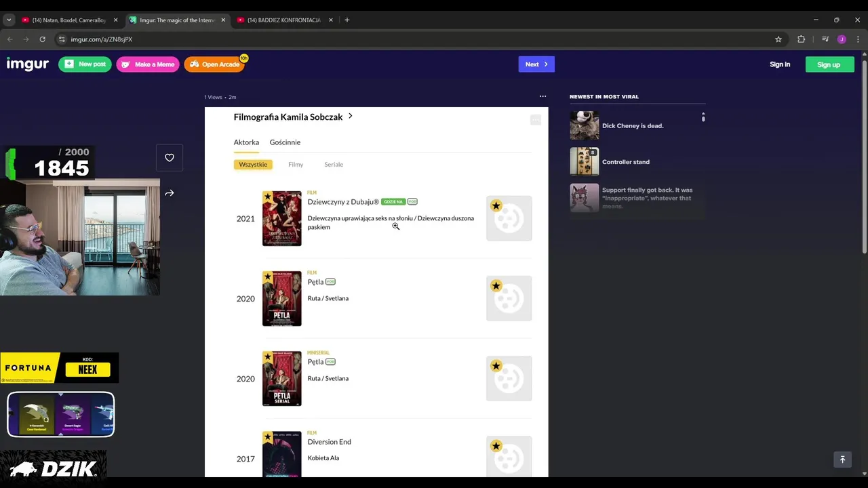Screen dimensions: 868x488
Task: Switch to Natan, Boxdel, CameraBoy tab
Action: [x=69, y=20]
